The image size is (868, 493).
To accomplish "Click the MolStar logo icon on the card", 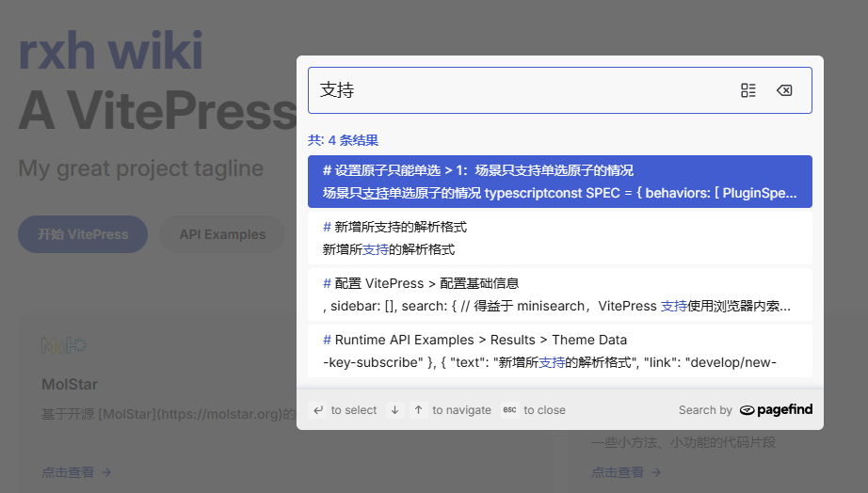I will tap(64, 346).
